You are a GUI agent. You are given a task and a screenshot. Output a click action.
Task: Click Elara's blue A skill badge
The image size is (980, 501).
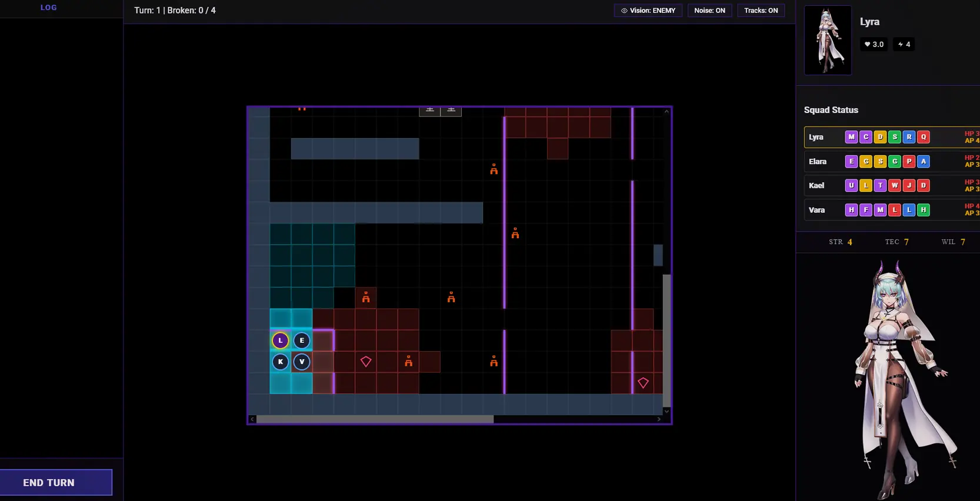coord(924,161)
